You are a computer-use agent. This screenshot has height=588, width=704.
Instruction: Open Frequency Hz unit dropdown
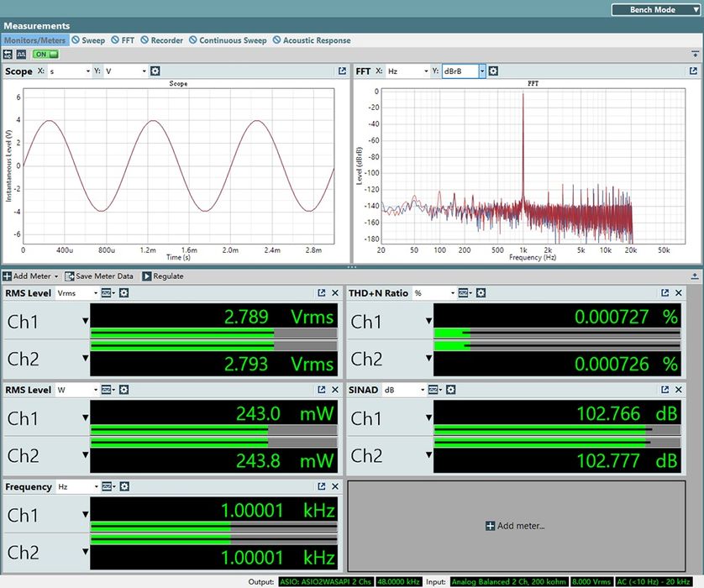pyautogui.click(x=77, y=486)
